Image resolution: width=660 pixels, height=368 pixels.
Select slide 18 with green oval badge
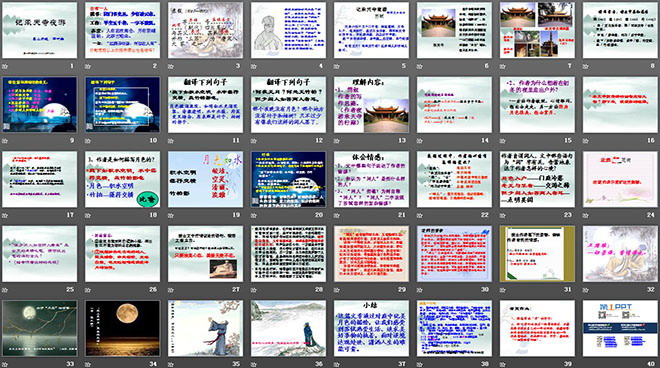[x=122, y=179]
